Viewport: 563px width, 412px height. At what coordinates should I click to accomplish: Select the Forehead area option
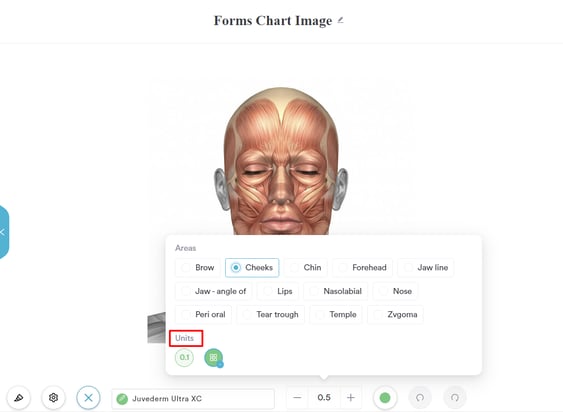point(362,268)
